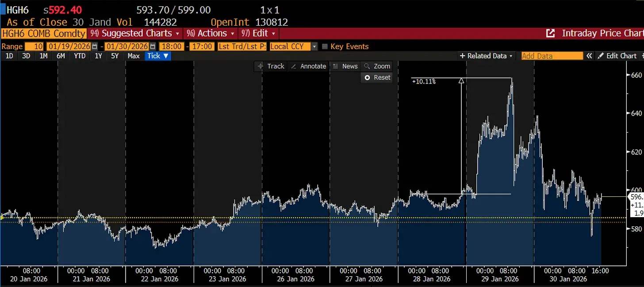
Task: Focus the Add Data field
Action: [552, 56]
